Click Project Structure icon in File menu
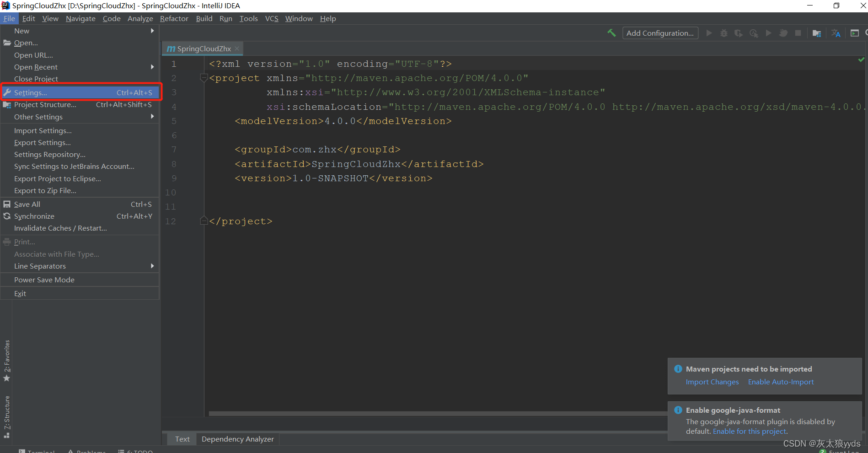Image resolution: width=868 pixels, height=453 pixels. click(x=7, y=105)
